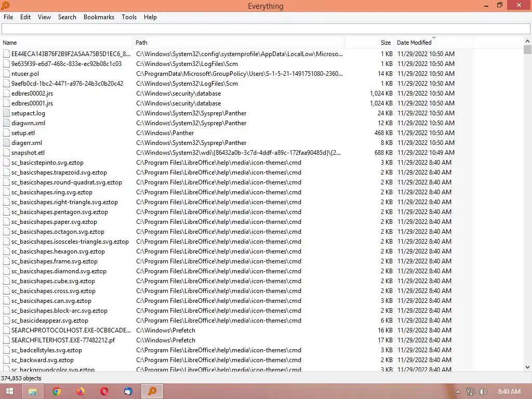The width and height of the screenshot is (532, 399).
Task: Sort by the Size column header
Action: pyautogui.click(x=369, y=43)
